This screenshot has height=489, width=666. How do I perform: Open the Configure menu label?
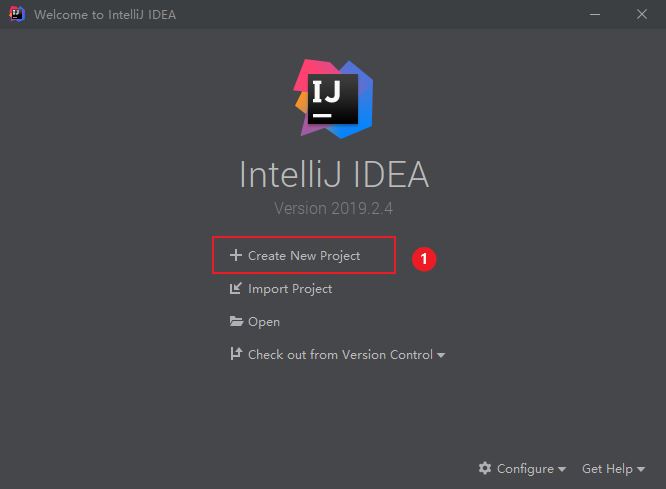click(x=525, y=469)
